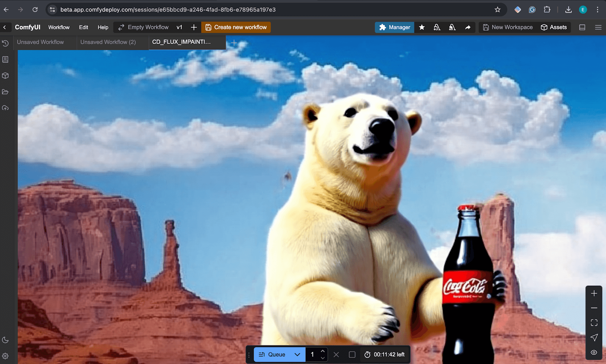The height and width of the screenshot is (364, 606).
Task: Open settings gear in sidebar
Action: pos(5,356)
